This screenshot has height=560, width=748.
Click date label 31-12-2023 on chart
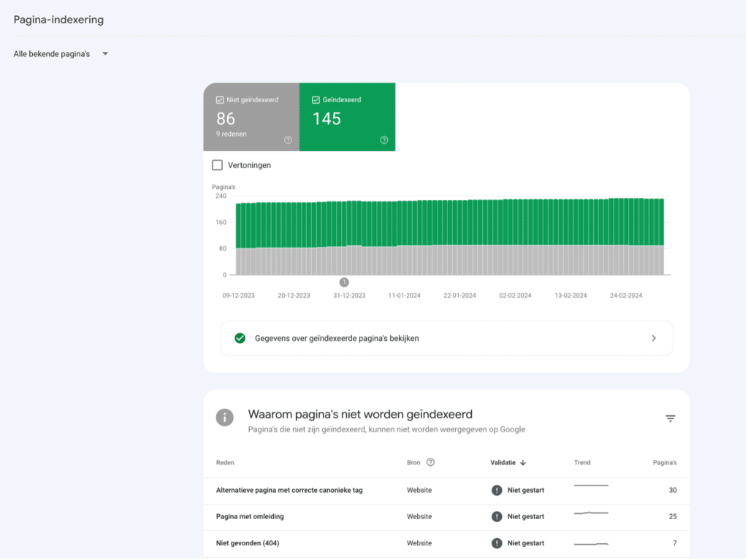(349, 296)
